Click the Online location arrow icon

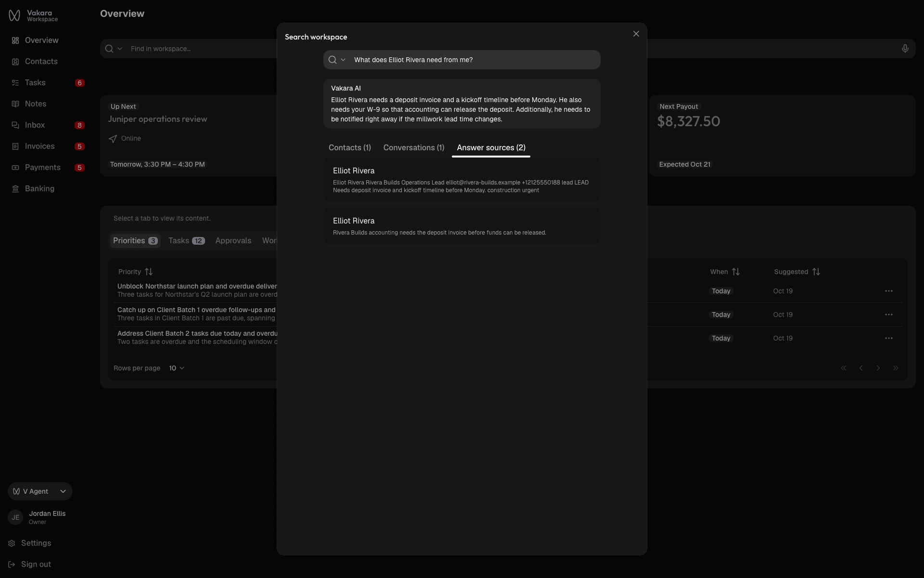pos(113,139)
